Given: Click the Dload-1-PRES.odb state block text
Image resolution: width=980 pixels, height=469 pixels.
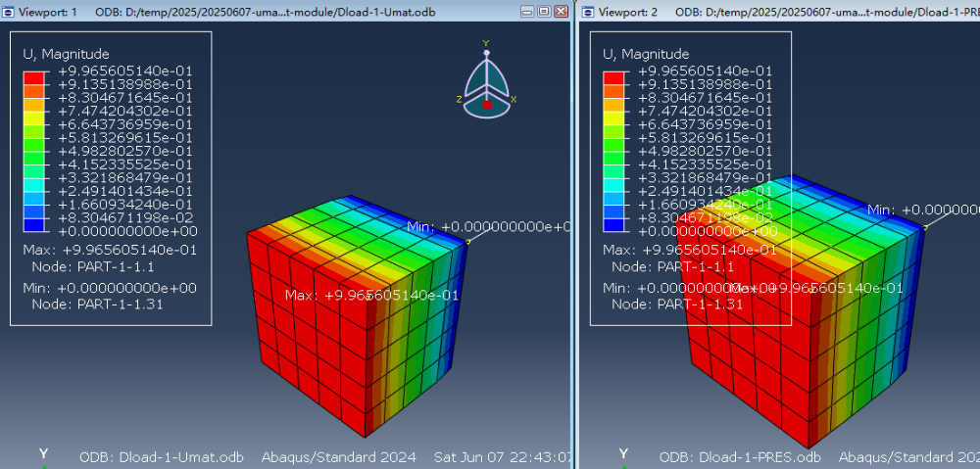Looking at the screenshot, I should tap(740, 457).
